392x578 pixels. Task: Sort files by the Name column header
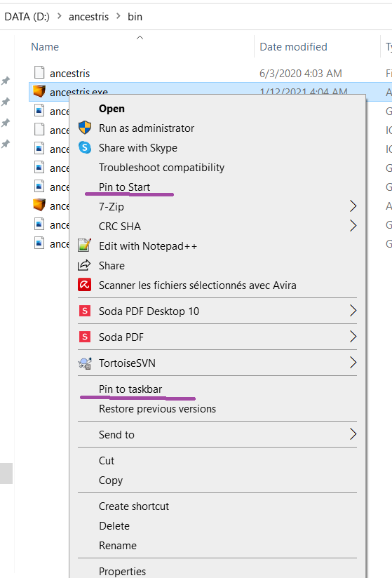tap(45, 47)
